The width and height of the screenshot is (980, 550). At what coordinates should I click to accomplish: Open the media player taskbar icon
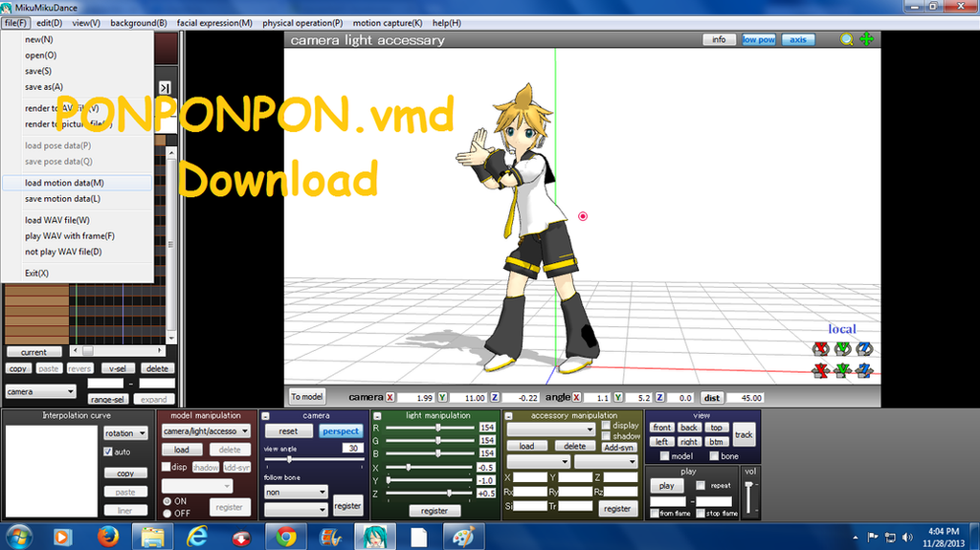pos(62,537)
